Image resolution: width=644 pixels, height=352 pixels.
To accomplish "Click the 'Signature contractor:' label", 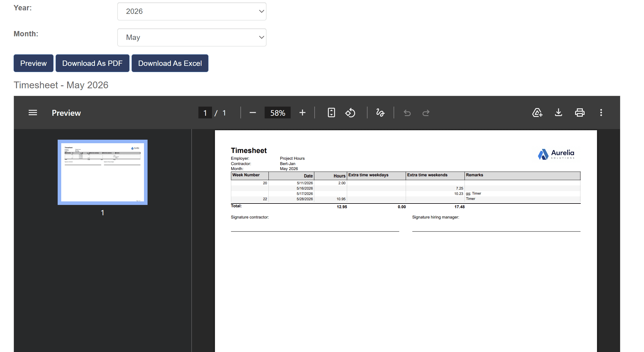I will (x=250, y=217).
